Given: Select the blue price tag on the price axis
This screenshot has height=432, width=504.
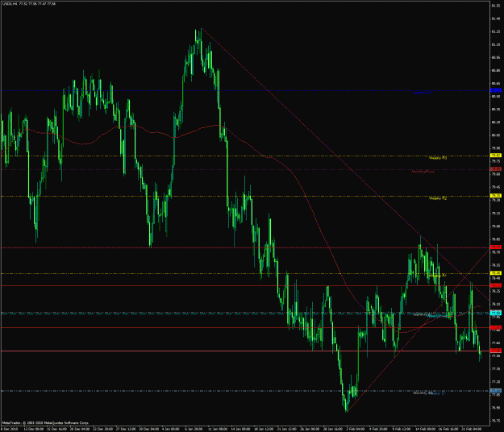Looking at the screenshot, I should (x=496, y=90).
